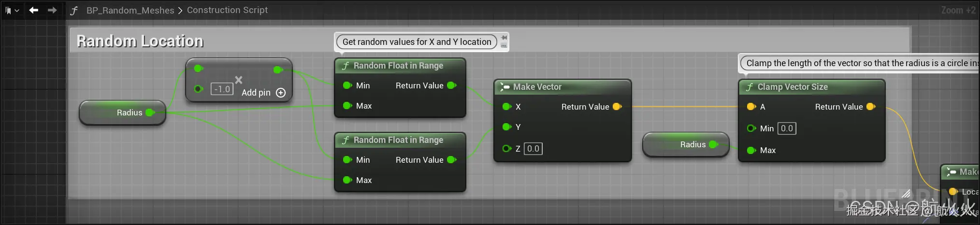Click Max pin on upper Random Float in Range
The height and width of the screenshot is (225, 980).
click(x=347, y=106)
